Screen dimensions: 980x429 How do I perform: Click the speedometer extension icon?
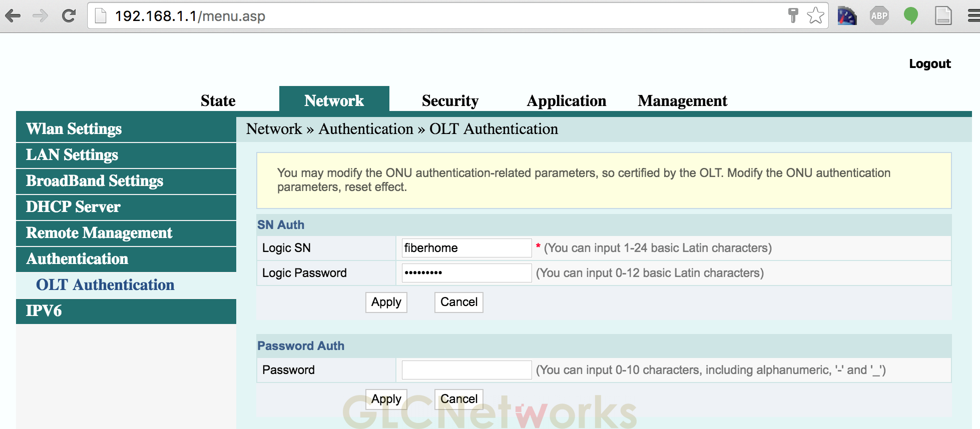tap(847, 16)
